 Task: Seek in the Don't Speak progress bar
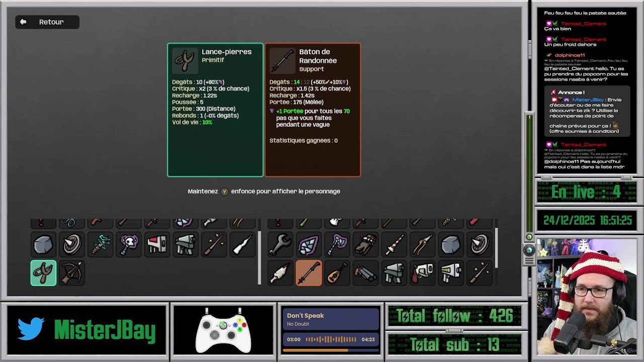[331, 350]
